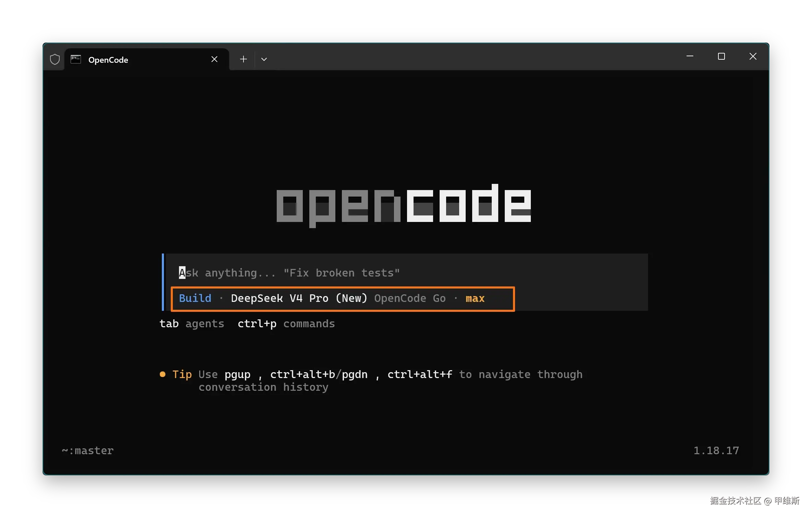The image size is (812, 518).
Task: Close the terminal window
Action: 753,56
